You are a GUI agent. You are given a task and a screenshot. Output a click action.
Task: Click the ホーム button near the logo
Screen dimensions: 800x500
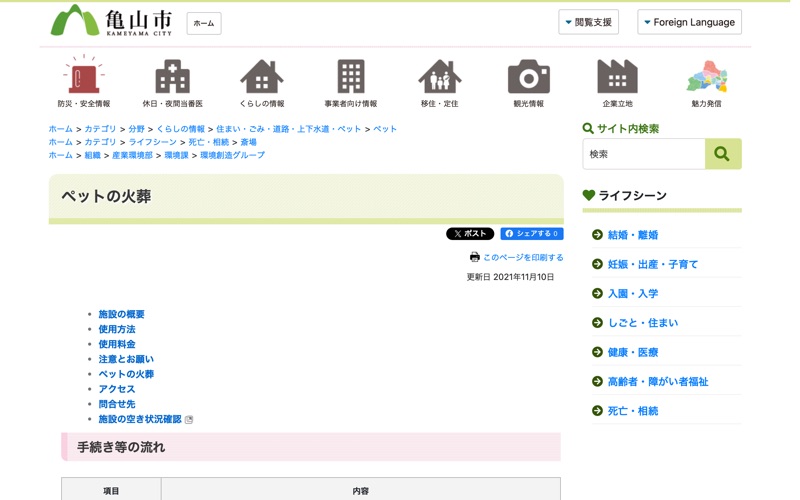click(204, 23)
